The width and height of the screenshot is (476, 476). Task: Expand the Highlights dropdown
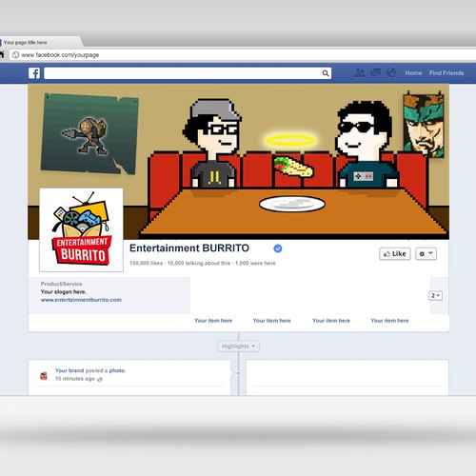click(x=238, y=346)
